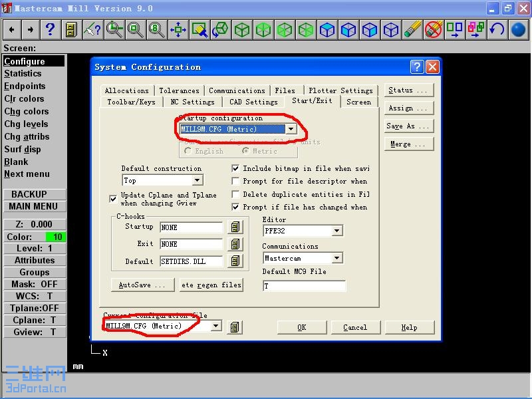Image resolution: width=532 pixels, height=399 pixels.
Task: Open the Startup configuration dropdown
Action: click(x=291, y=129)
